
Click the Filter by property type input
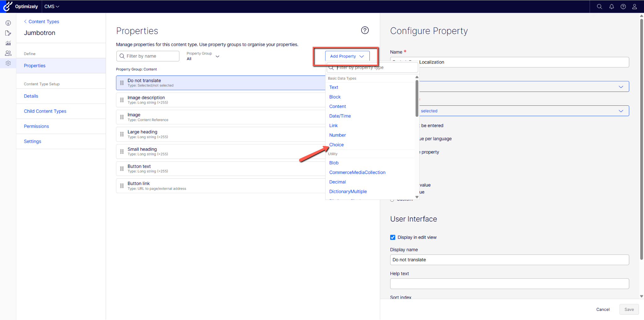tap(373, 68)
